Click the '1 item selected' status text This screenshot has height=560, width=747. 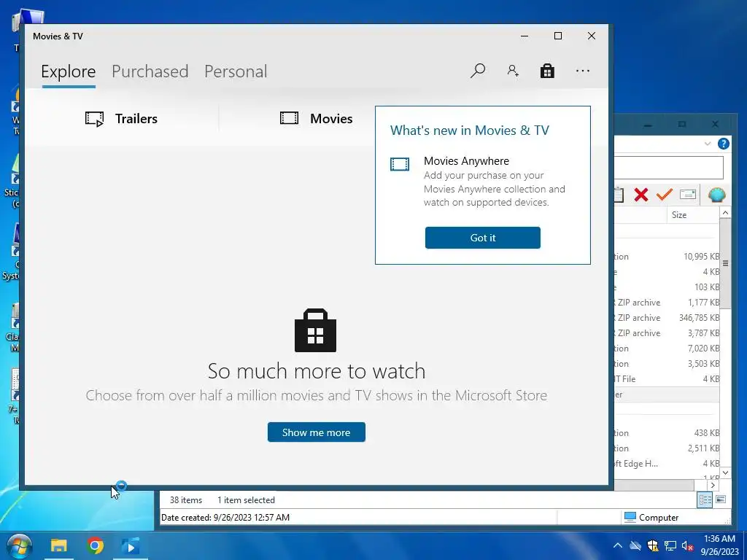246,500
